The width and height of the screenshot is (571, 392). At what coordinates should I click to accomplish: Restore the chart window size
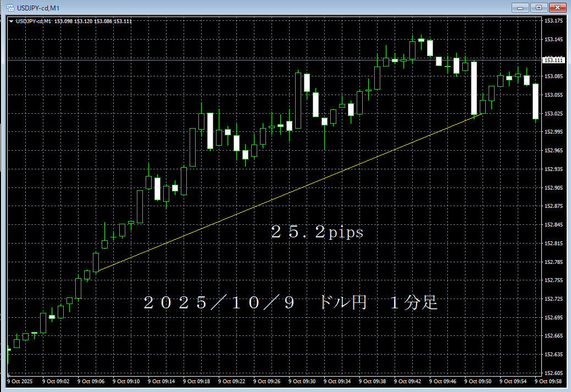539,8
